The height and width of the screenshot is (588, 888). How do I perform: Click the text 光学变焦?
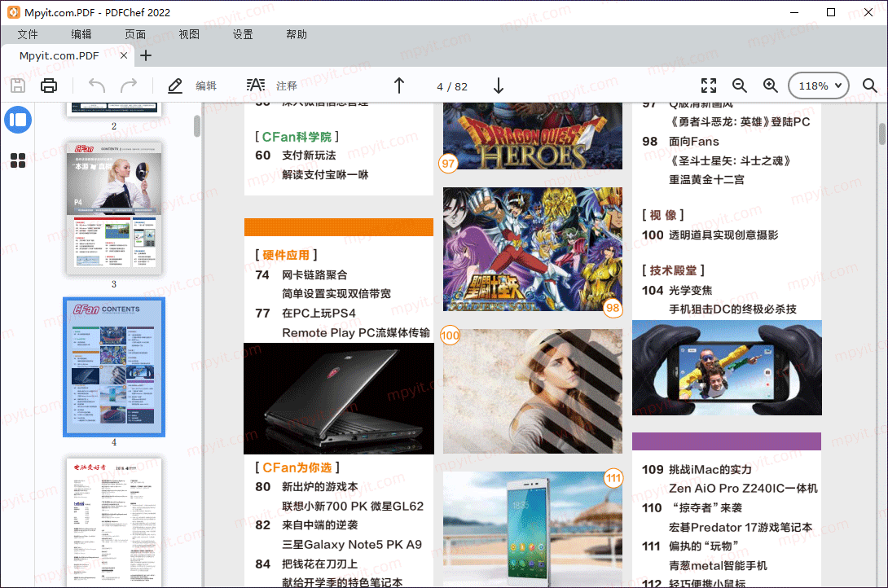click(690, 290)
